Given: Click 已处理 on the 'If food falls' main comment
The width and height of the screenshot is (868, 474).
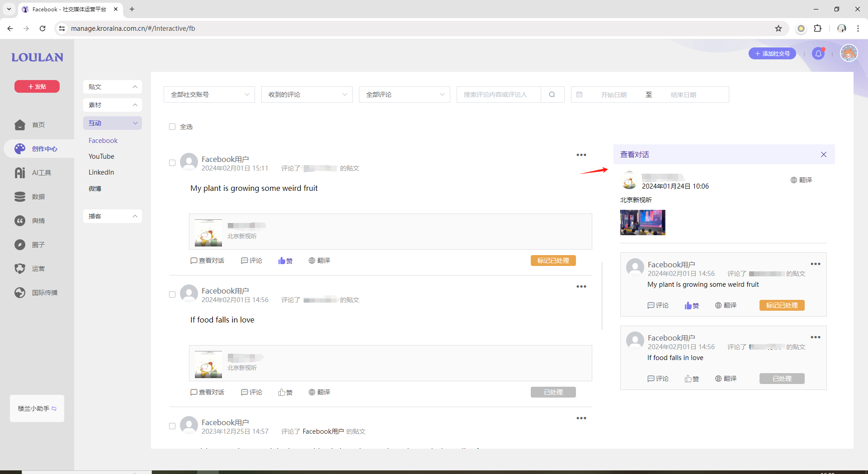Looking at the screenshot, I should (x=553, y=392).
